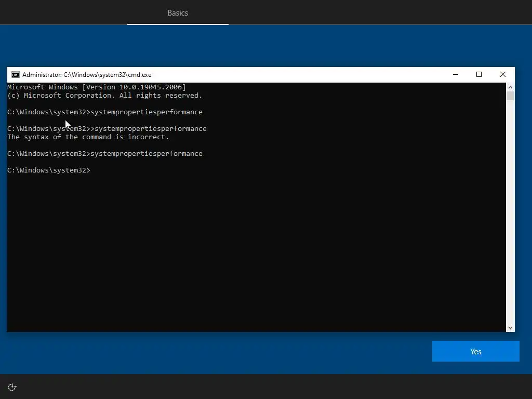This screenshot has height=399, width=532.
Task: Maximize the cmd.exe window
Action: [x=478, y=75]
